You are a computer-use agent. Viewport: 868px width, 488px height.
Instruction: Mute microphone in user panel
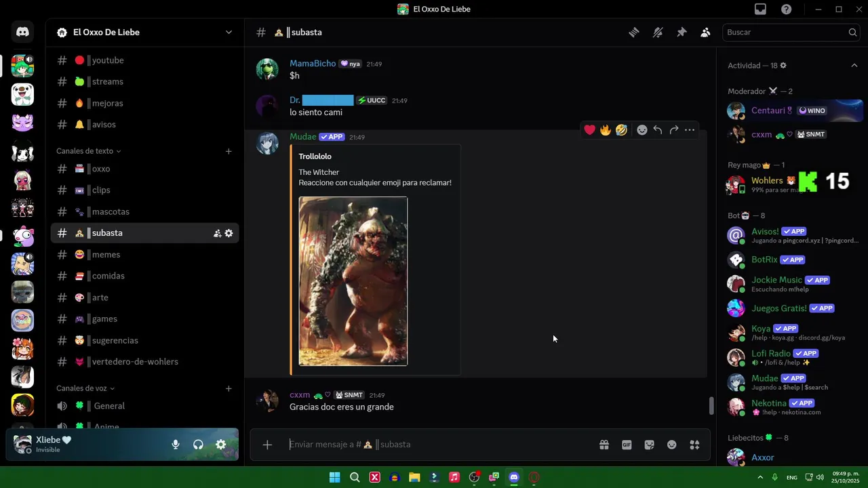pyautogui.click(x=176, y=445)
